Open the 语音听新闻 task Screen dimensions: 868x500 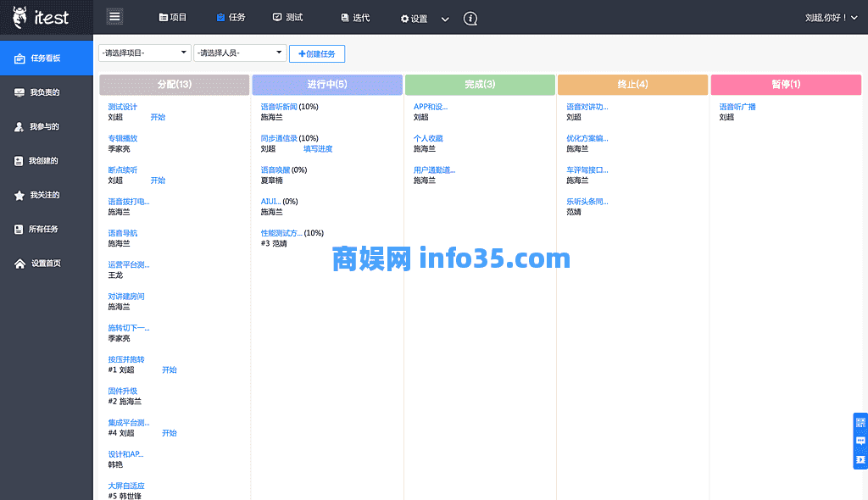pyautogui.click(x=279, y=107)
